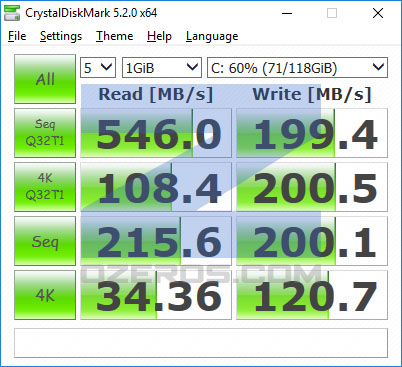Click the CrystalDiskMark app icon in title bar
Viewport: 402px width, 367px height.
pyautogui.click(x=12, y=13)
